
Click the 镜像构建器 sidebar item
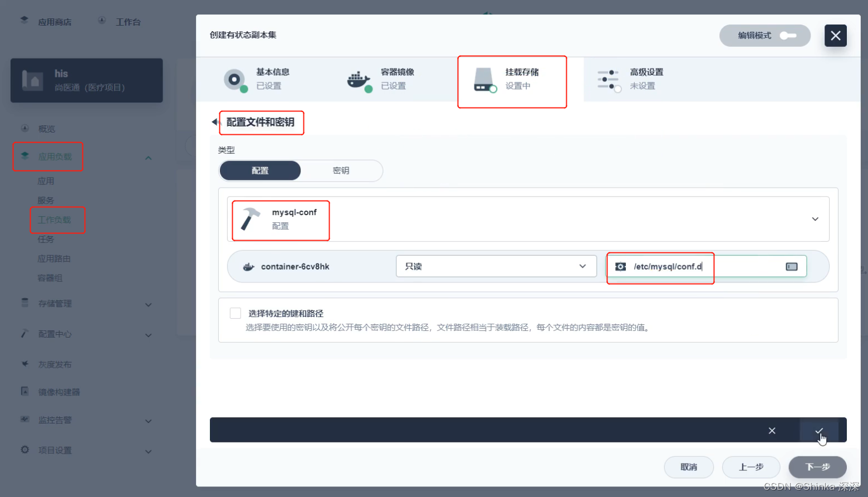pyautogui.click(x=59, y=392)
